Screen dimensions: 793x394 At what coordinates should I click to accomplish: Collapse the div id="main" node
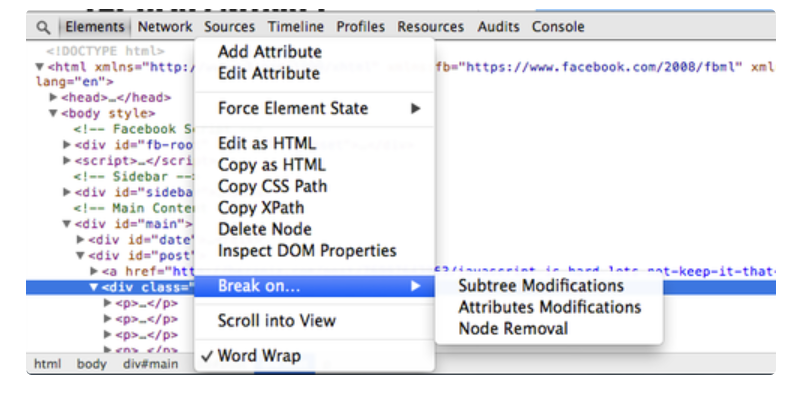coord(67,224)
